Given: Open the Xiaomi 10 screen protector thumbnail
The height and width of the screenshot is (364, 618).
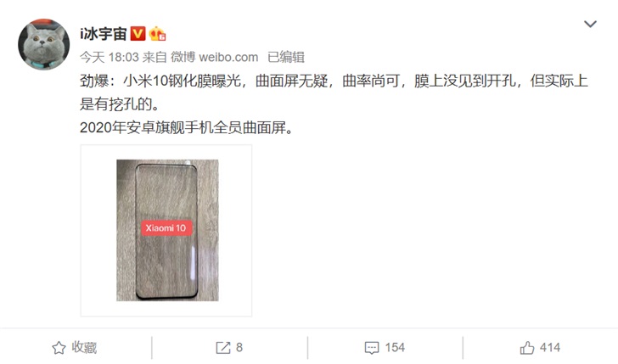Looking at the screenshot, I should (x=166, y=231).
